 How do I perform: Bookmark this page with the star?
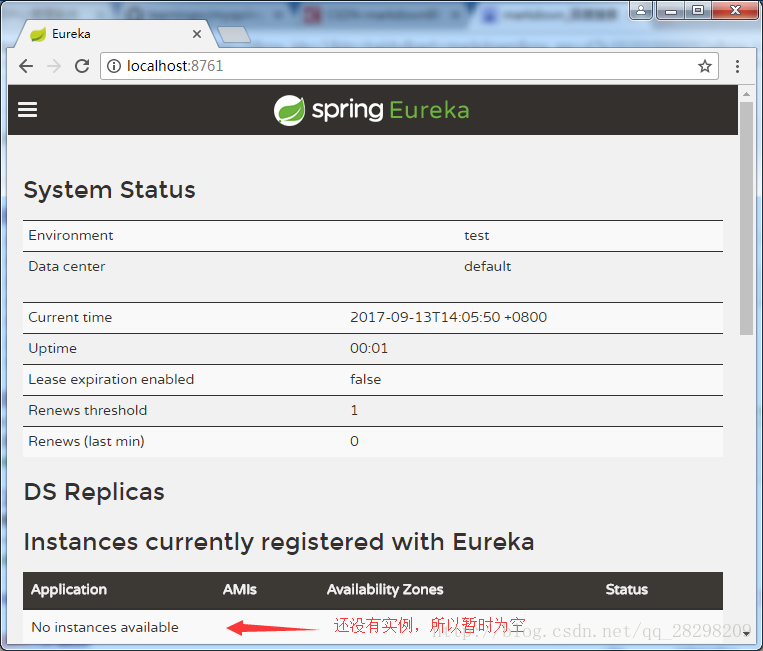click(x=704, y=66)
